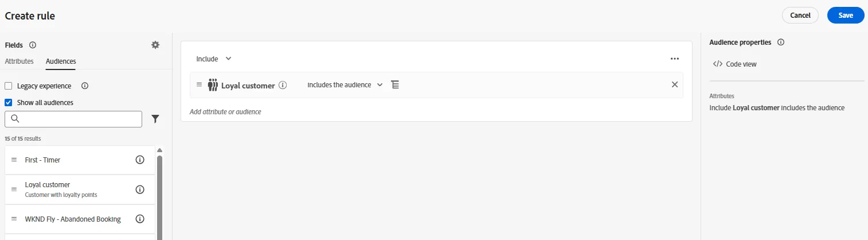Save the rule

(846, 16)
